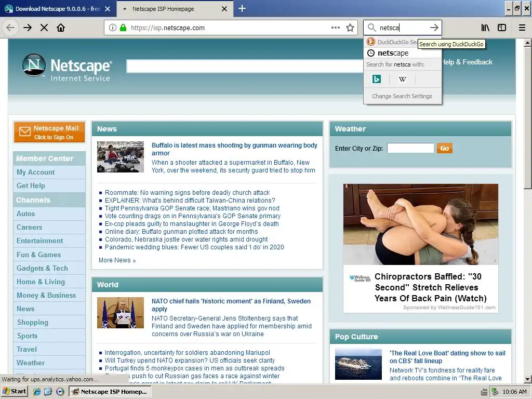
Task: Open Buffalo mass shooting headline
Action: click(x=234, y=149)
